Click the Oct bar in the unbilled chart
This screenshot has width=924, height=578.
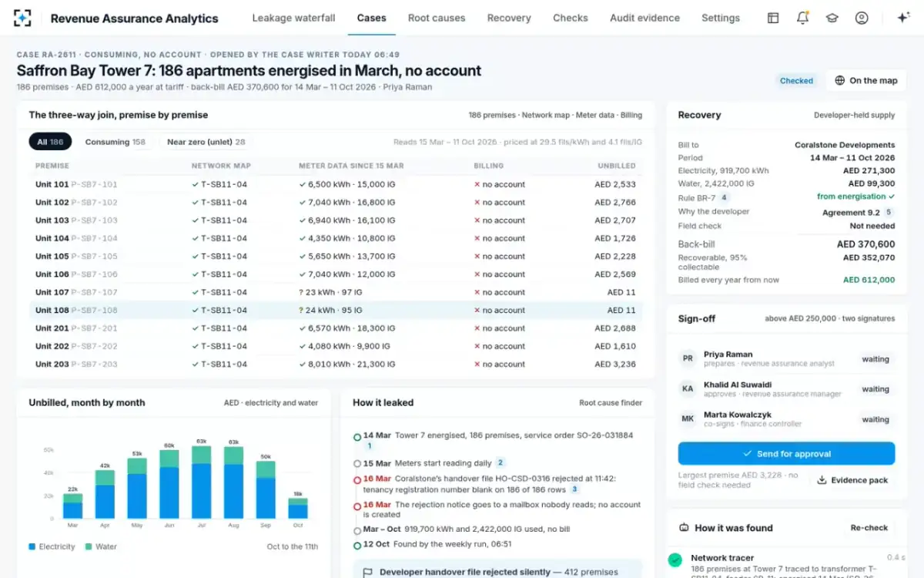point(298,508)
